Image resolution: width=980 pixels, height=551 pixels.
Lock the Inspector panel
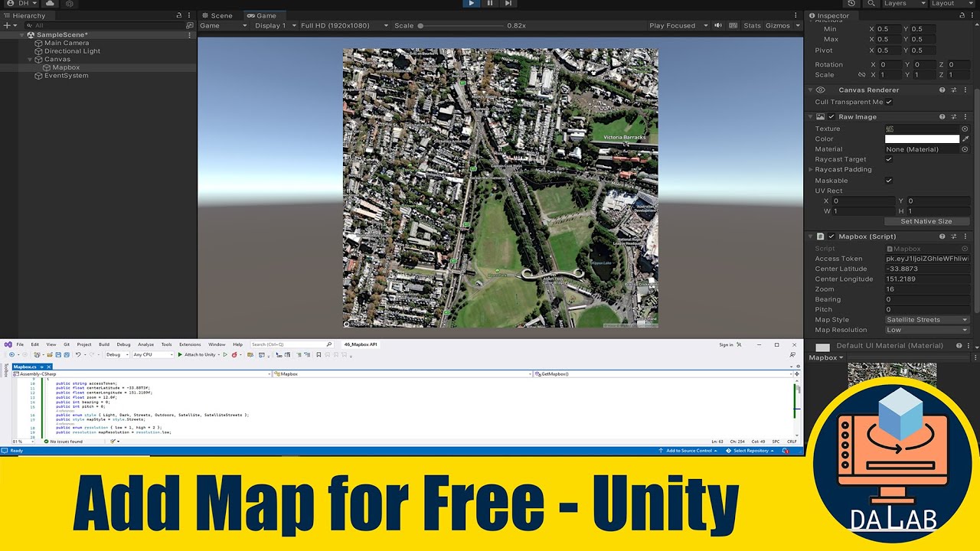click(x=962, y=15)
